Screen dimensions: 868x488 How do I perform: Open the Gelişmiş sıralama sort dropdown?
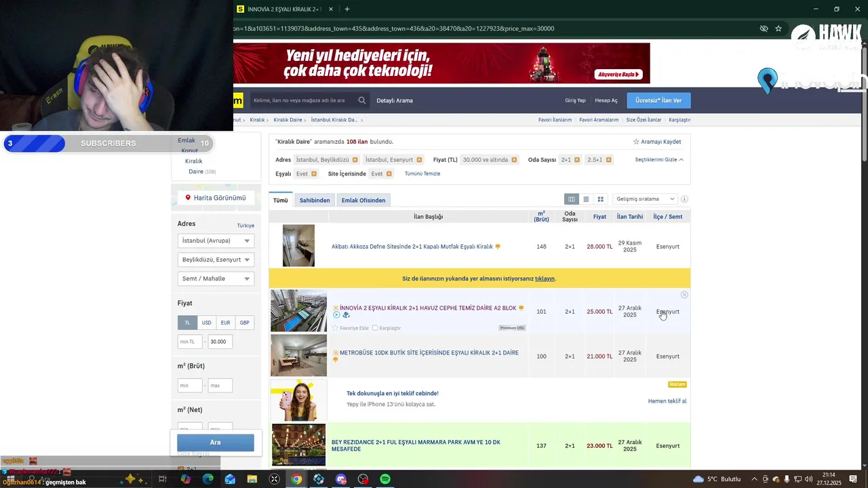[x=645, y=199]
